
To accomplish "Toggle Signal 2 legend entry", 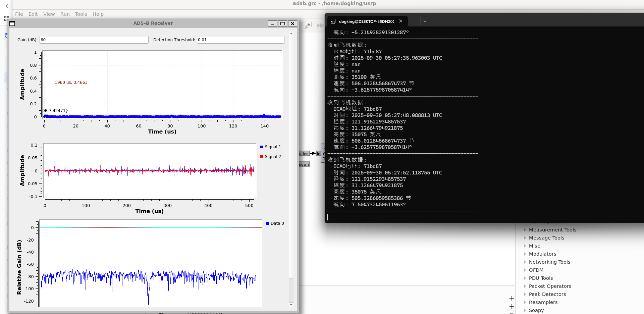I will point(270,157).
